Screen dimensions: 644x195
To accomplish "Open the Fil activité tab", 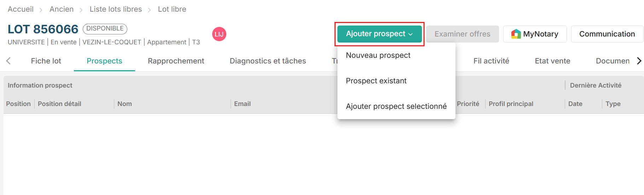I will (491, 61).
